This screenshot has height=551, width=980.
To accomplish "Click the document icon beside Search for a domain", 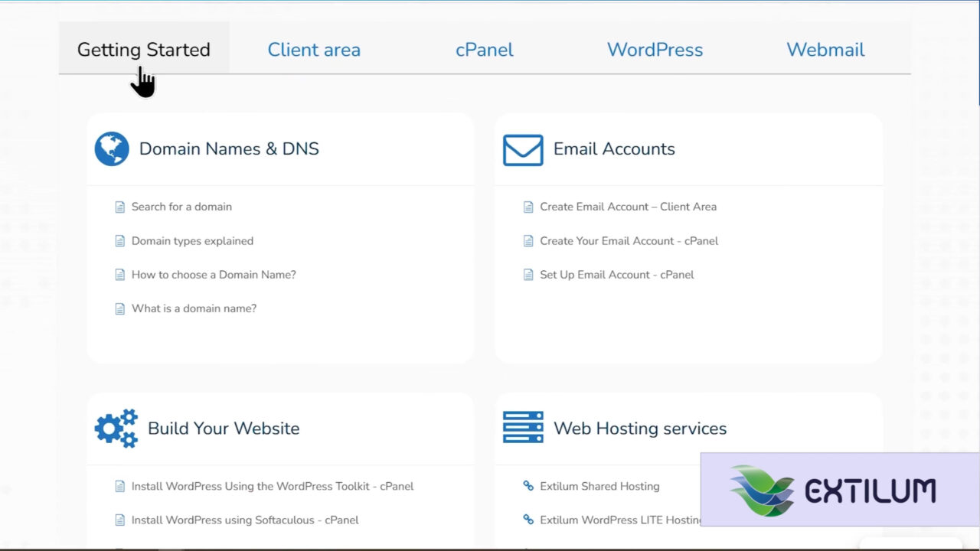I will click(120, 206).
